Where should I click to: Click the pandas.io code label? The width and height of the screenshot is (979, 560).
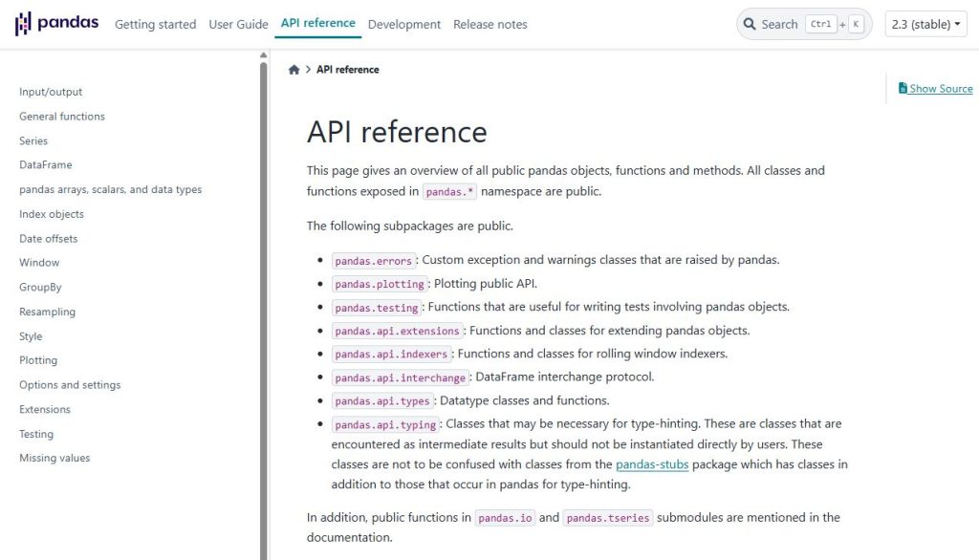pyautogui.click(x=505, y=518)
